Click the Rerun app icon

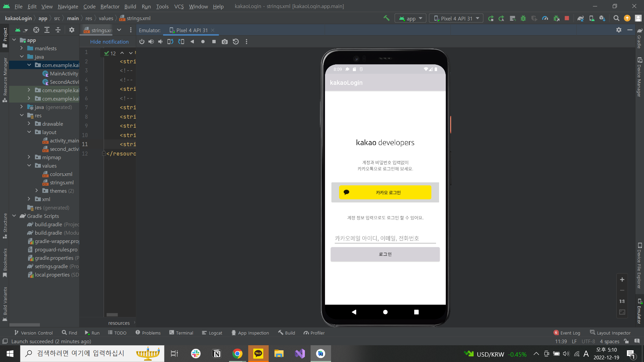[x=491, y=18]
